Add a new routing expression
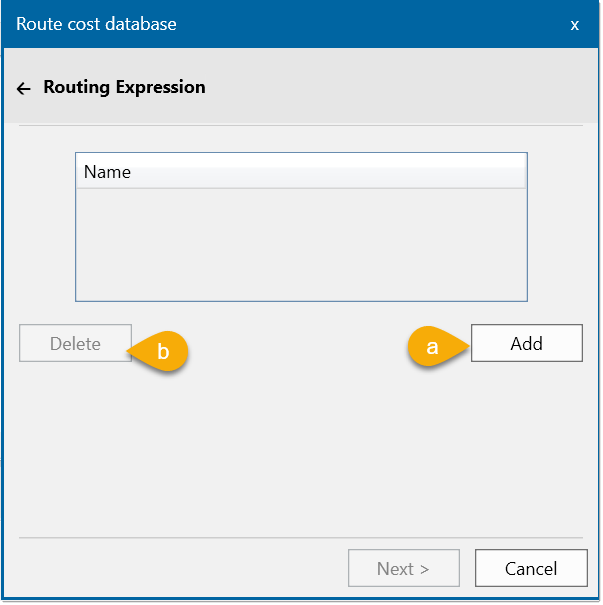 (x=527, y=343)
